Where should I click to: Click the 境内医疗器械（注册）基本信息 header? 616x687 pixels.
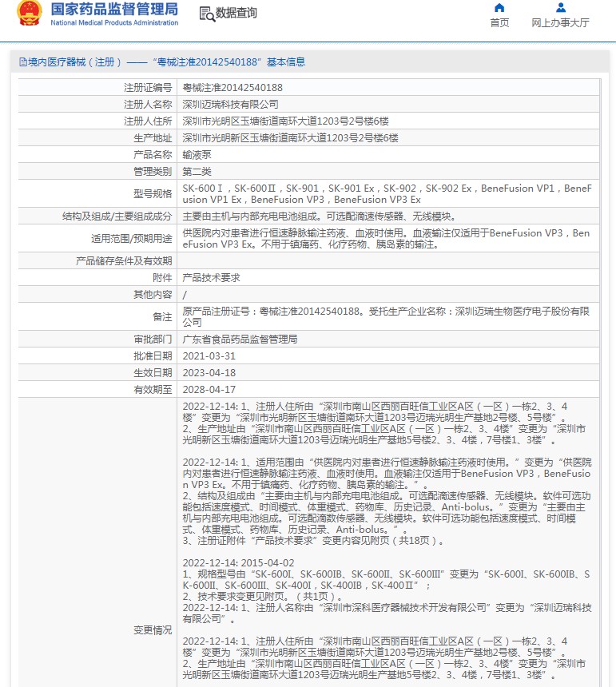tap(162, 62)
